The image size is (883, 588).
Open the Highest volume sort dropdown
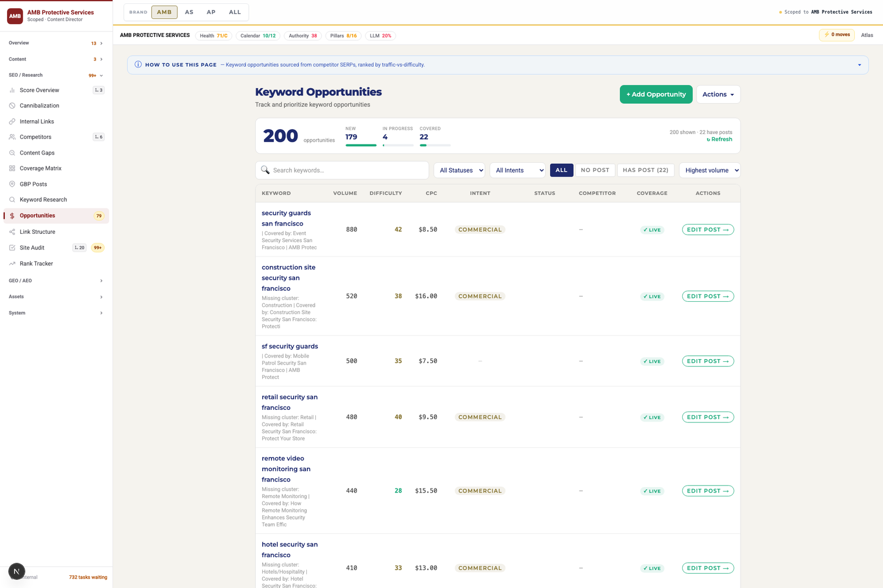(x=710, y=170)
